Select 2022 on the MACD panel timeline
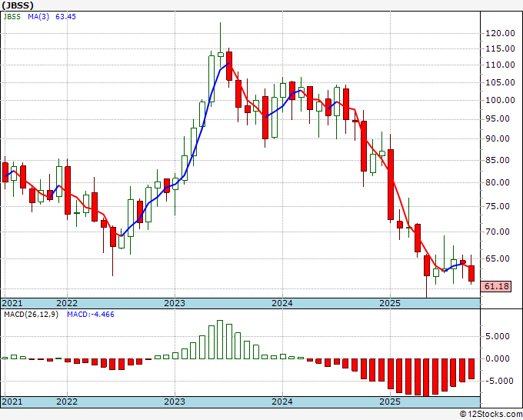 [66, 402]
